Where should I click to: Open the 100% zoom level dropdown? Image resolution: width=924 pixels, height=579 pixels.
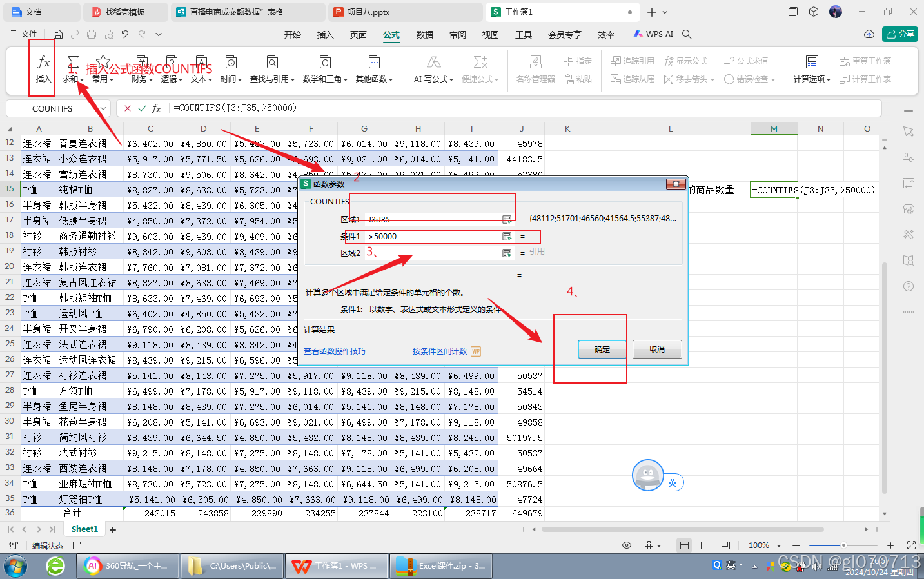pyautogui.click(x=765, y=545)
